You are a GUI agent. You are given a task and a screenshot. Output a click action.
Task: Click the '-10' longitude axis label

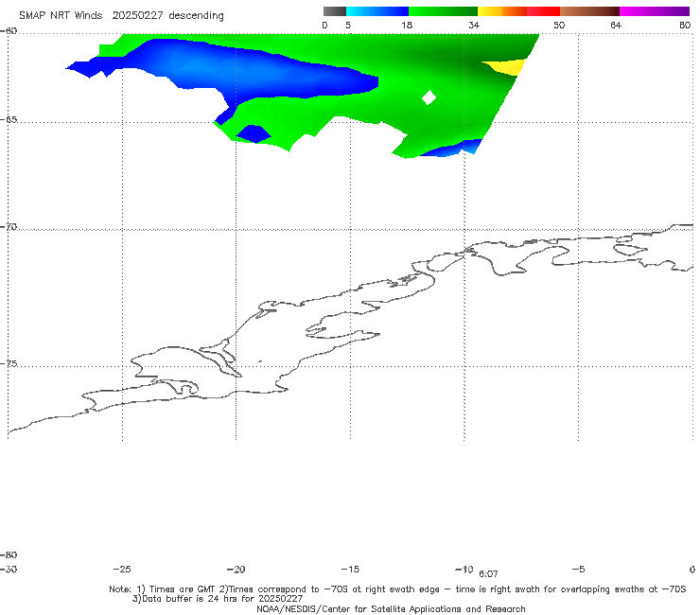pos(464,569)
